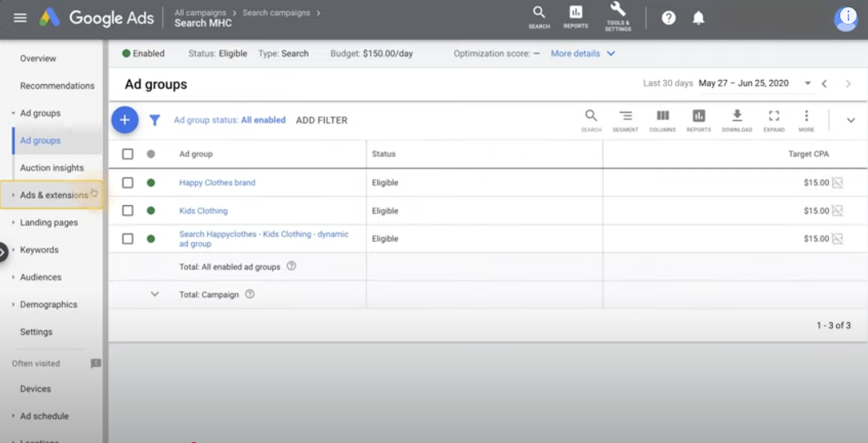Expand Demographics in sidebar
Image resolution: width=868 pixels, height=443 pixels.
click(x=13, y=304)
